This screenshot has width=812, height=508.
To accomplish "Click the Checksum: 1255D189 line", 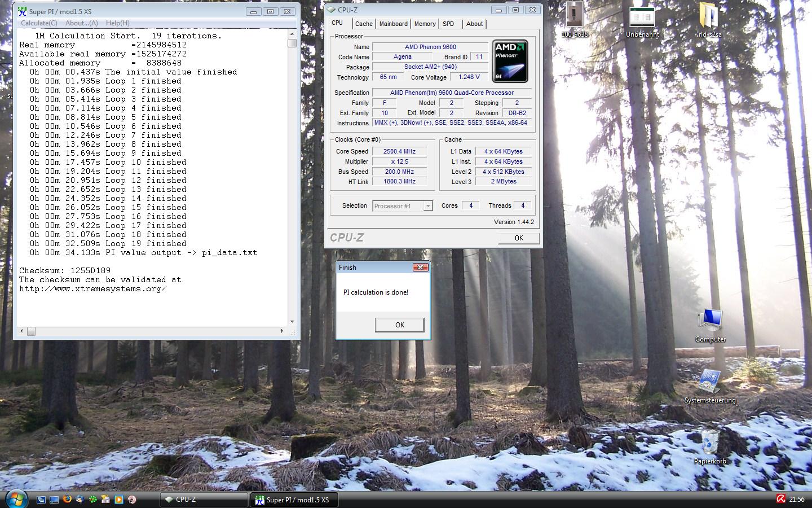I will (x=65, y=271).
